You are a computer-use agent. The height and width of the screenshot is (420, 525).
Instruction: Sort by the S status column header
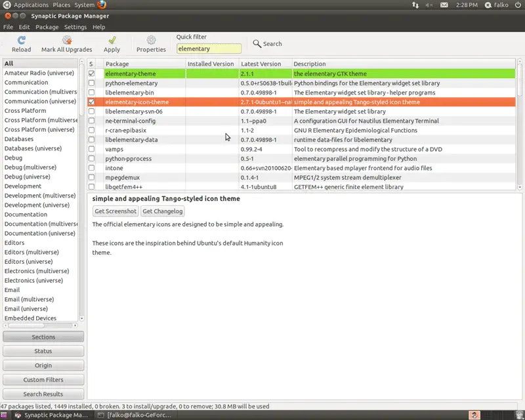[x=91, y=64]
